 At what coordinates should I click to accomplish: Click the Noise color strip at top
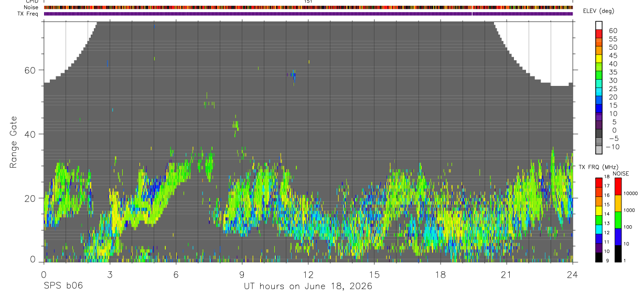(x=308, y=8)
